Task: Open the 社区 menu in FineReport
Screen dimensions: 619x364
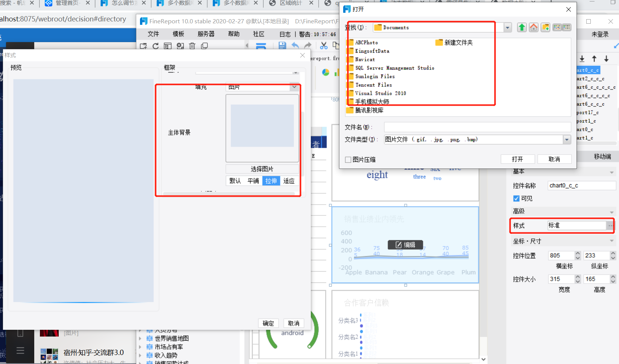Action: tap(259, 34)
